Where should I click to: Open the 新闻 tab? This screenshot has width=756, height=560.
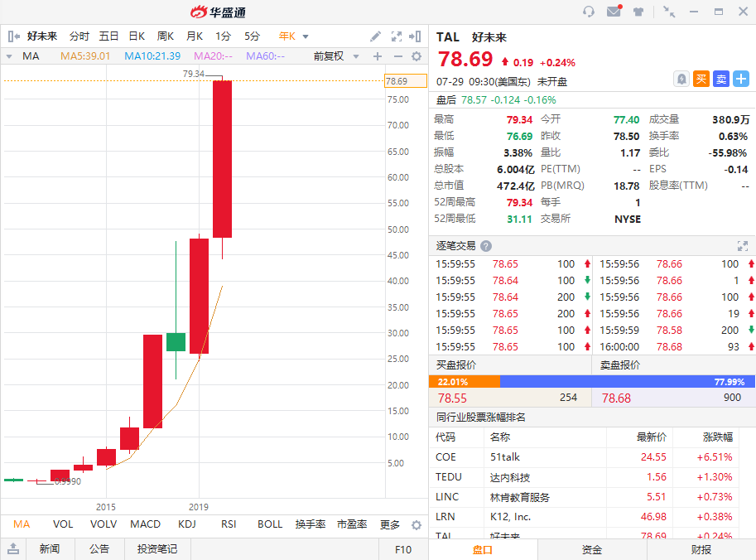(50, 549)
